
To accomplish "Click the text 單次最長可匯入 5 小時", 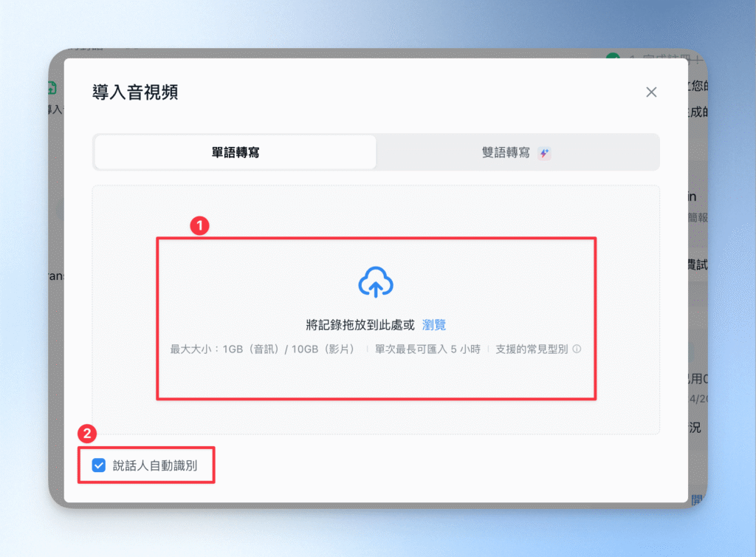I will [427, 349].
